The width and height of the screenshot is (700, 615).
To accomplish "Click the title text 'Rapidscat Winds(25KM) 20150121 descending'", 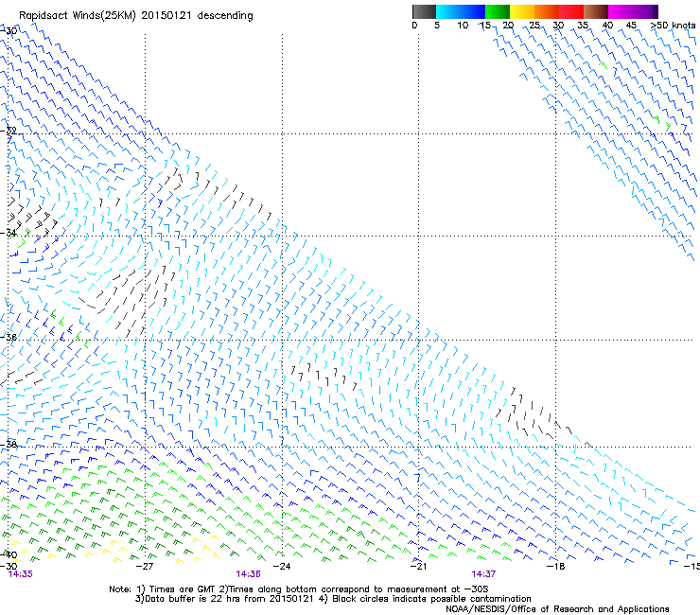I will click(135, 16).
